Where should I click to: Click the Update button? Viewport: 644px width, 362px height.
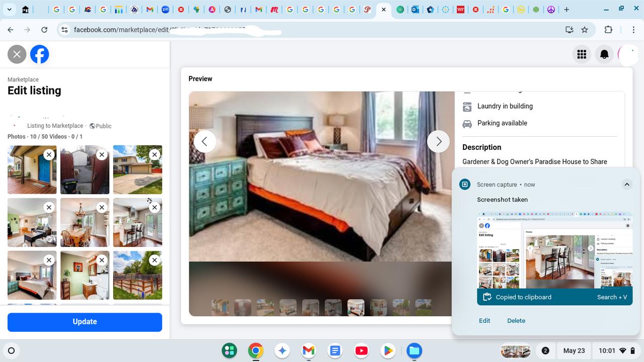coord(85,322)
